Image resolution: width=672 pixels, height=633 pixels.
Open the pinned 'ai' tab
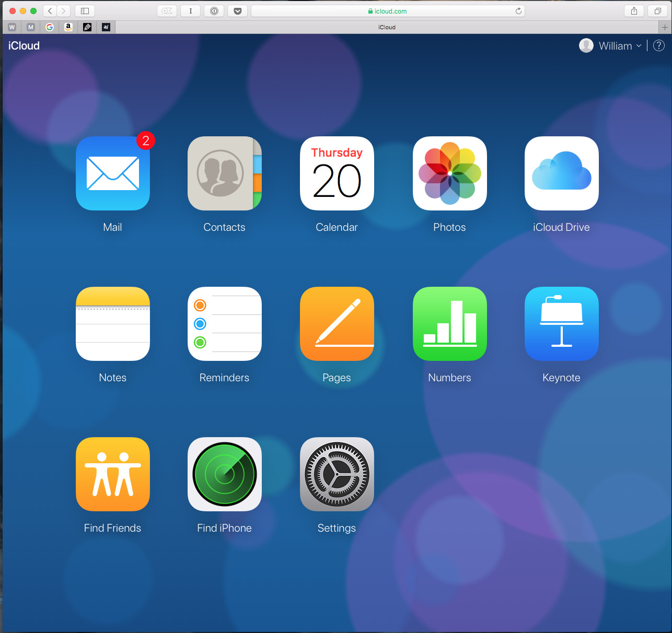(x=106, y=27)
